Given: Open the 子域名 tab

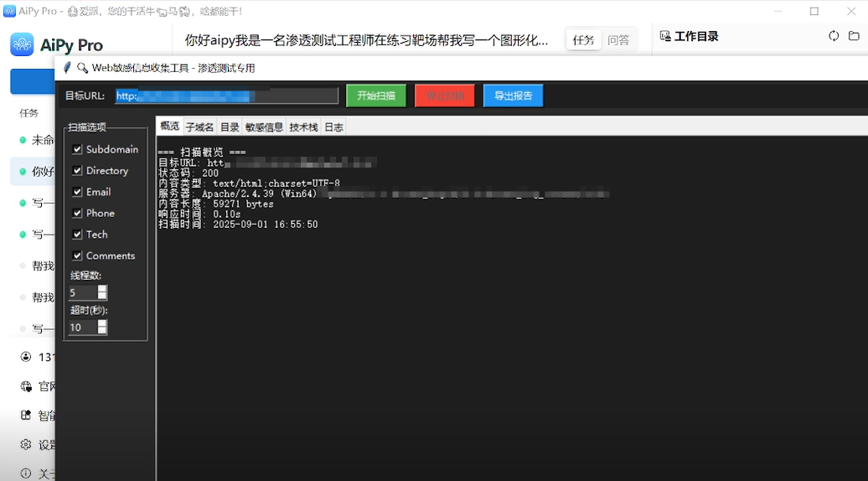Looking at the screenshot, I should pyautogui.click(x=199, y=127).
